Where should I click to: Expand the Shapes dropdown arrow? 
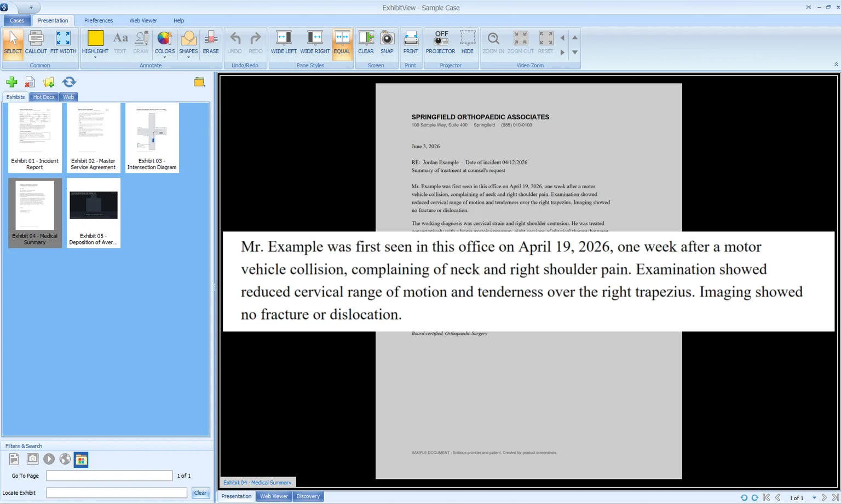188,57
